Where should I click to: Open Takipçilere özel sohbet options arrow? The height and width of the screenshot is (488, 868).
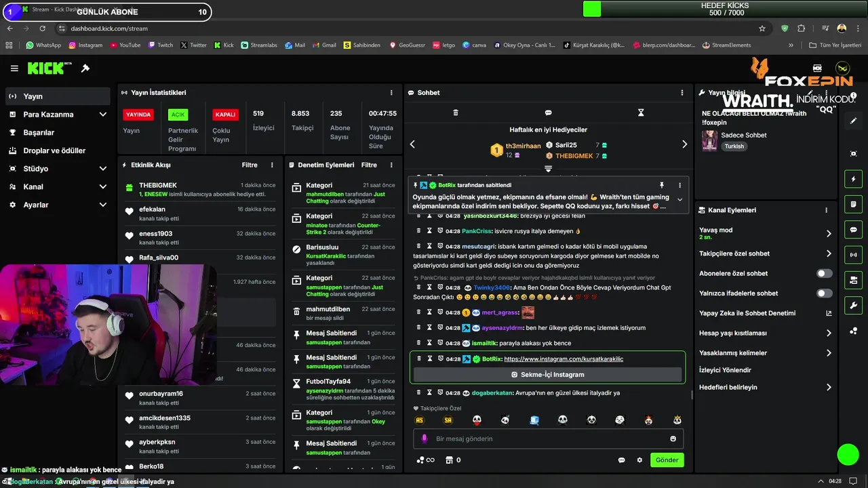[829, 253]
